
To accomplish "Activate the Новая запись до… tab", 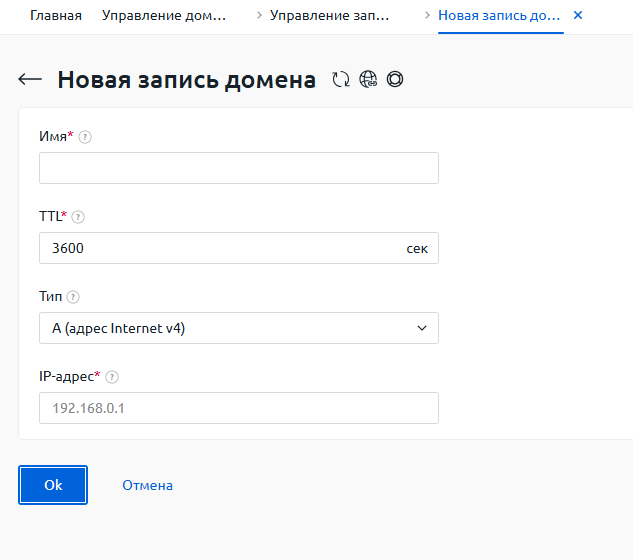I will (x=499, y=16).
